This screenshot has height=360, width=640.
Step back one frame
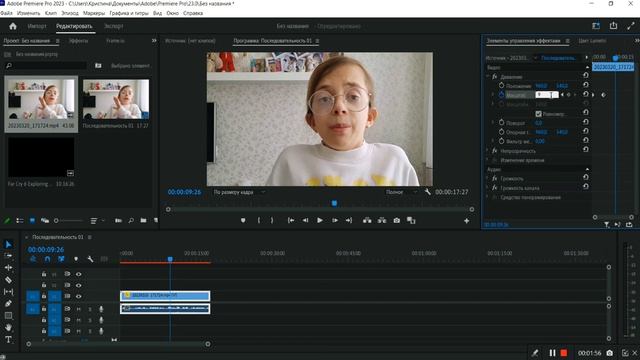pyautogui.click(x=305, y=220)
